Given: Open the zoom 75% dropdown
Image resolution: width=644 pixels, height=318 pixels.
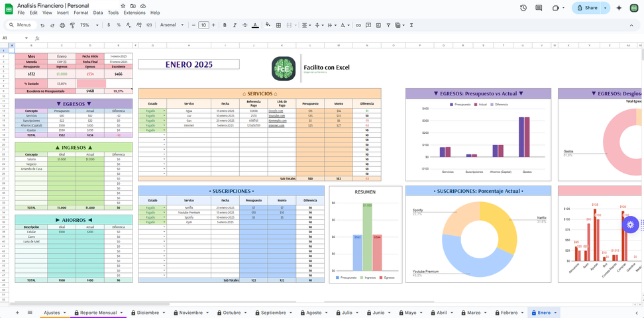Looking at the screenshot, I should [87, 25].
